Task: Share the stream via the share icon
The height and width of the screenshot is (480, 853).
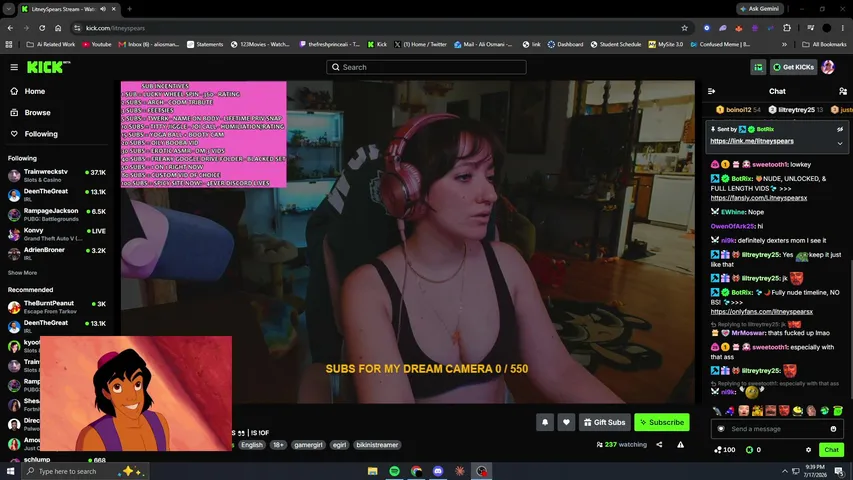Action: [659, 445]
